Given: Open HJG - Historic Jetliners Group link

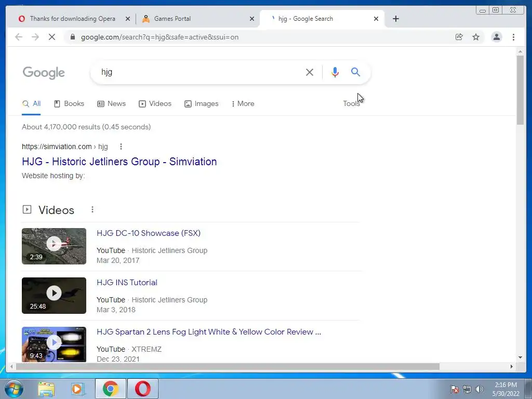Looking at the screenshot, I should 119,162.
